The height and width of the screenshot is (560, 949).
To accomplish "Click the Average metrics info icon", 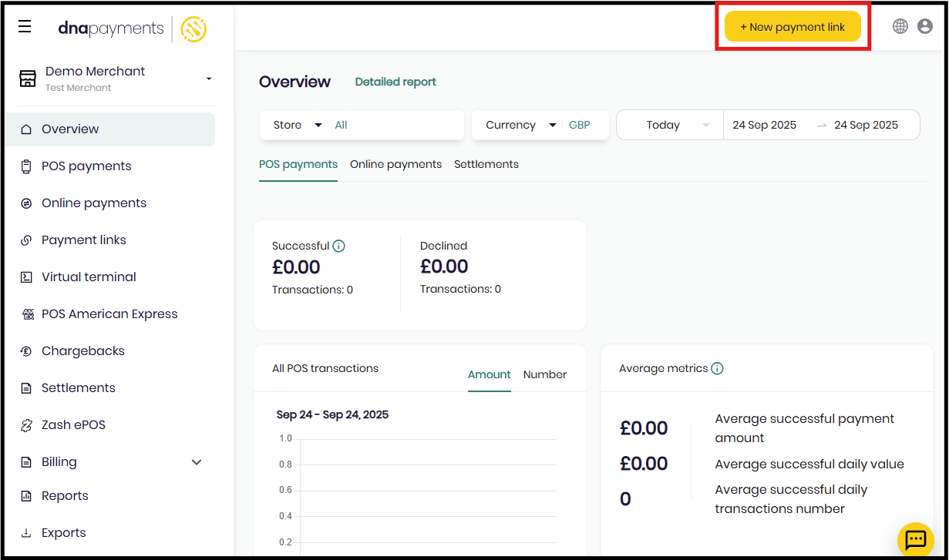I will [717, 369].
